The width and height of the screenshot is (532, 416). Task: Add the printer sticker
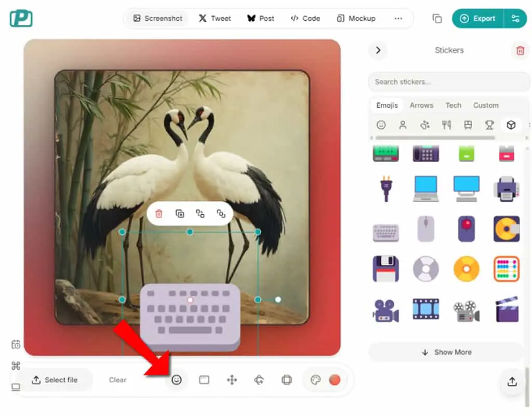pos(506,189)
